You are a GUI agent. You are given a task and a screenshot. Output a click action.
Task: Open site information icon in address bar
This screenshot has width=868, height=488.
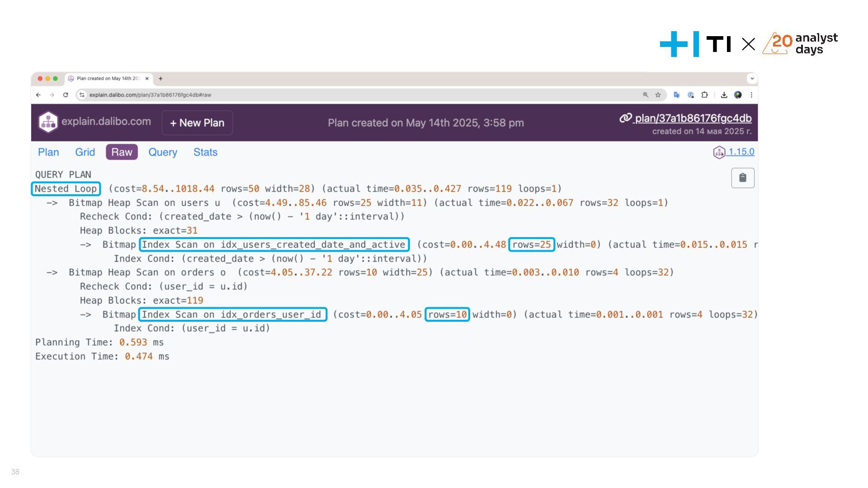pyautogui.click(x=82, y=95)
